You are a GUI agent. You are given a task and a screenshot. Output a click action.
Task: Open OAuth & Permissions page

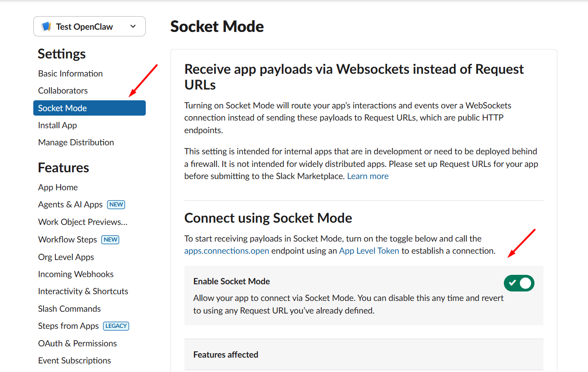[x=77, y=344]
